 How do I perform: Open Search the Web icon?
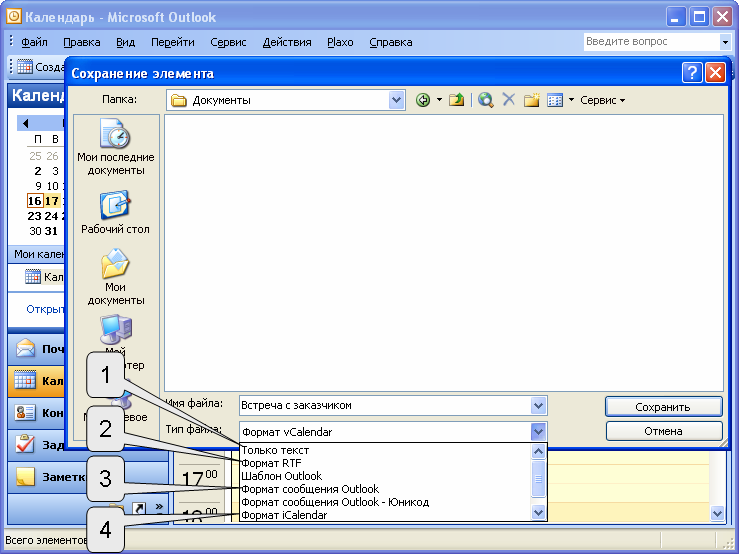click(485, 100)
